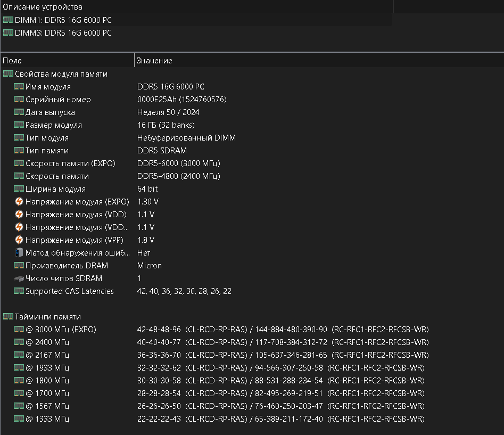
Task: Select DIMM3: DDR5 16G 6000 PC device
Action: 63,33
